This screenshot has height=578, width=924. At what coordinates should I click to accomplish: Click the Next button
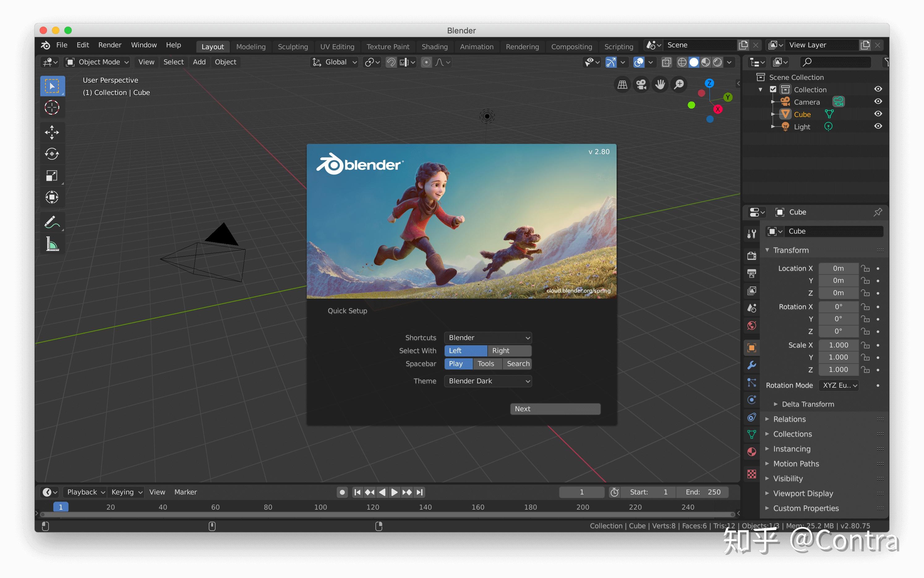(555, 409)
